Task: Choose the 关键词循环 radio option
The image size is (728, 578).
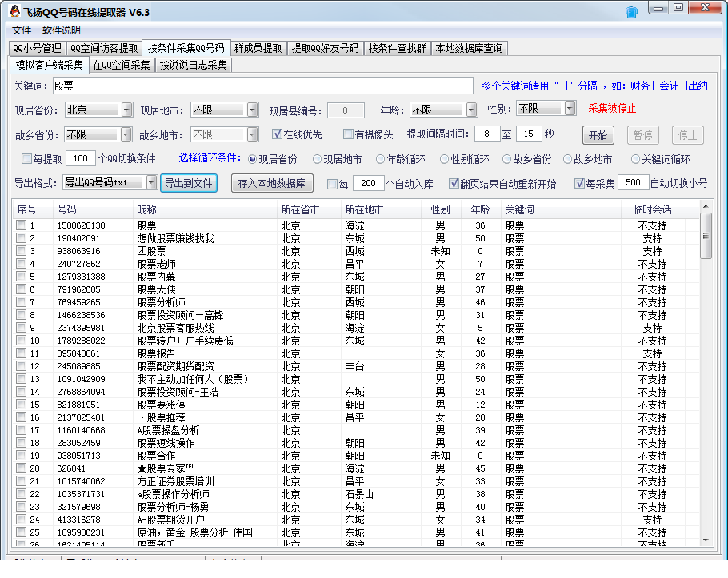Action: point(635,159)
